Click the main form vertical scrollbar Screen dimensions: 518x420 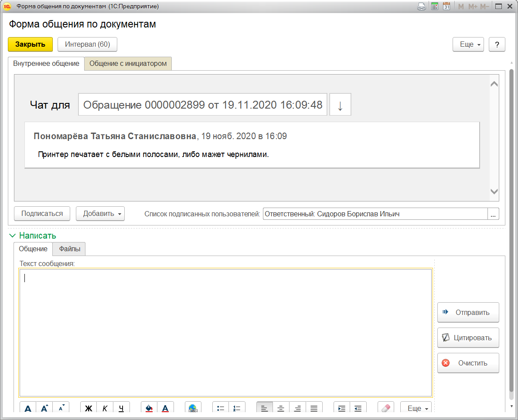click(x=511, y=231)
